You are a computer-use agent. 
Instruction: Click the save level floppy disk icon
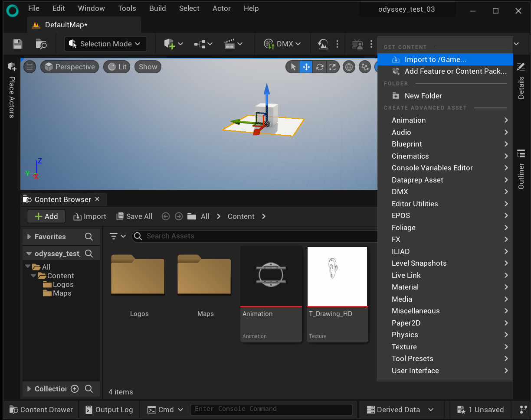(17, 44)
